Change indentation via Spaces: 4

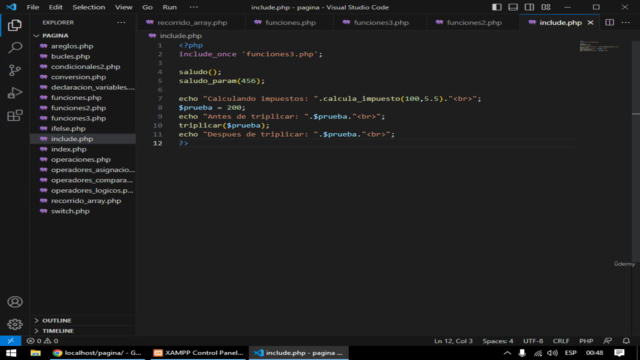(498, 341)
